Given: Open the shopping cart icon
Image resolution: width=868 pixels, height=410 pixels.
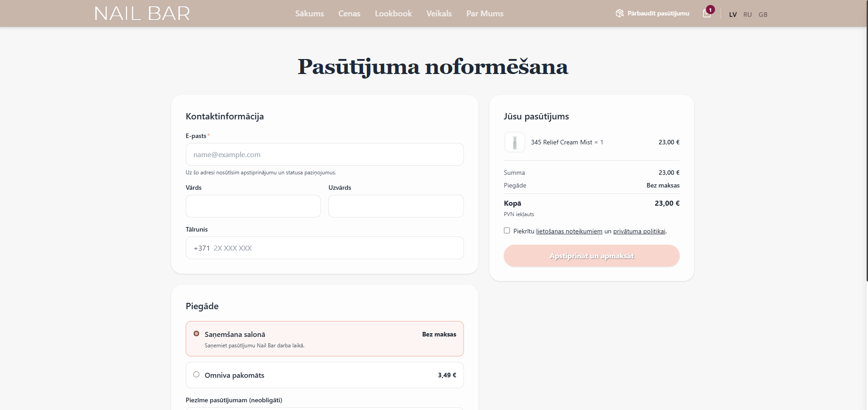Looking at the screenshot, I should tap(707, 13).
